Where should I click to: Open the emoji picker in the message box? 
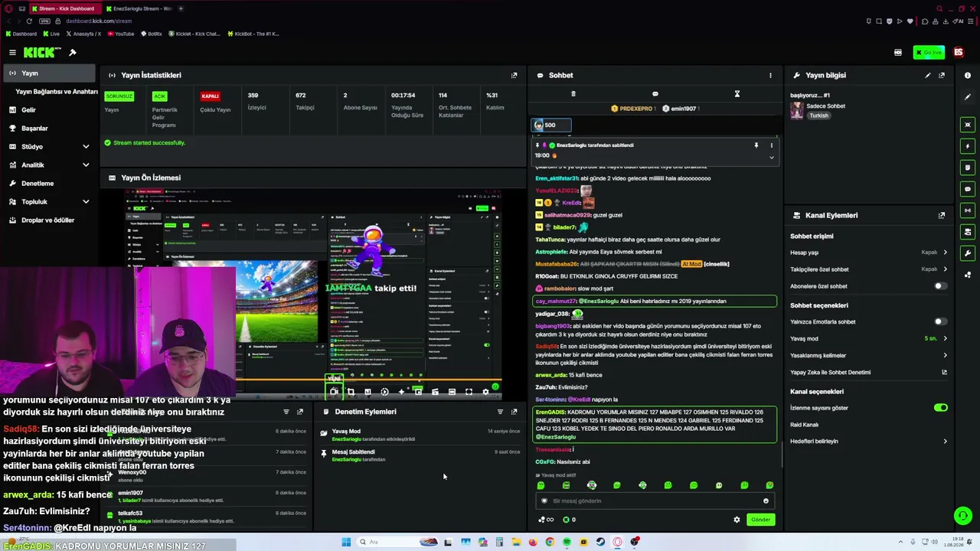pyautogui.click(x=766, y=501)
